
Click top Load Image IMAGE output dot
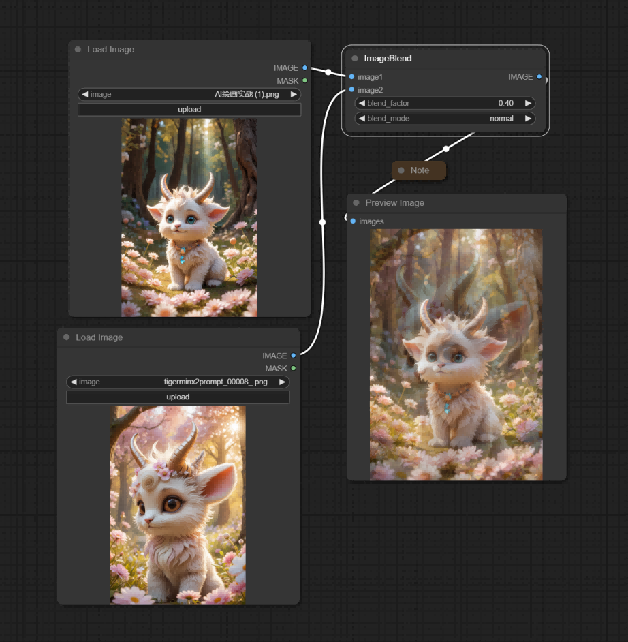305,68
